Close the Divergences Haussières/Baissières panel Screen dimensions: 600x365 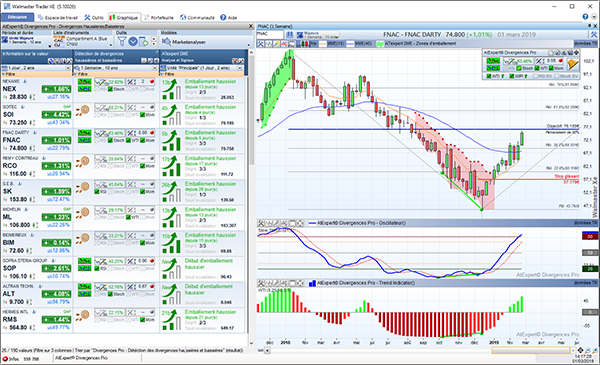tap(251, 26)
